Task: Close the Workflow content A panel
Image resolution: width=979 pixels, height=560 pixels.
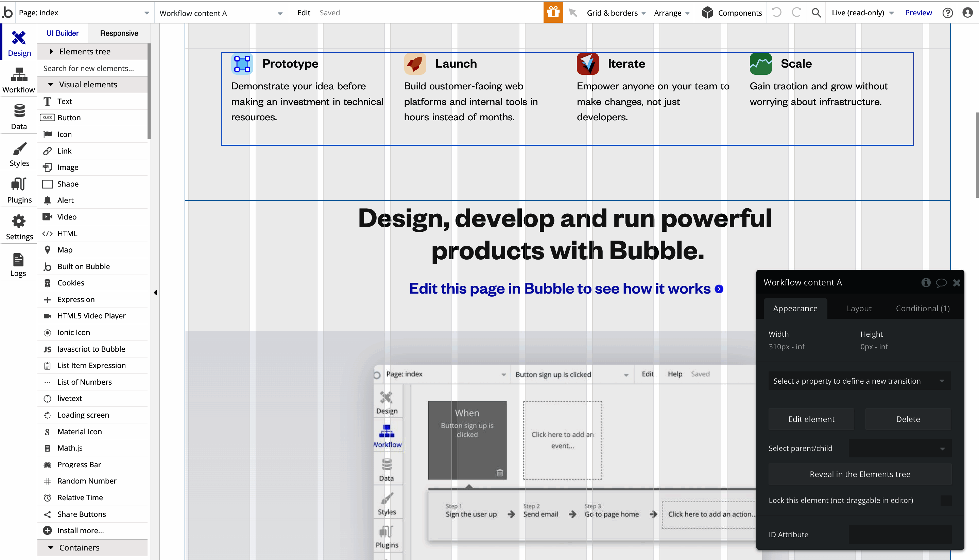Action: click(x=957, y=283)
